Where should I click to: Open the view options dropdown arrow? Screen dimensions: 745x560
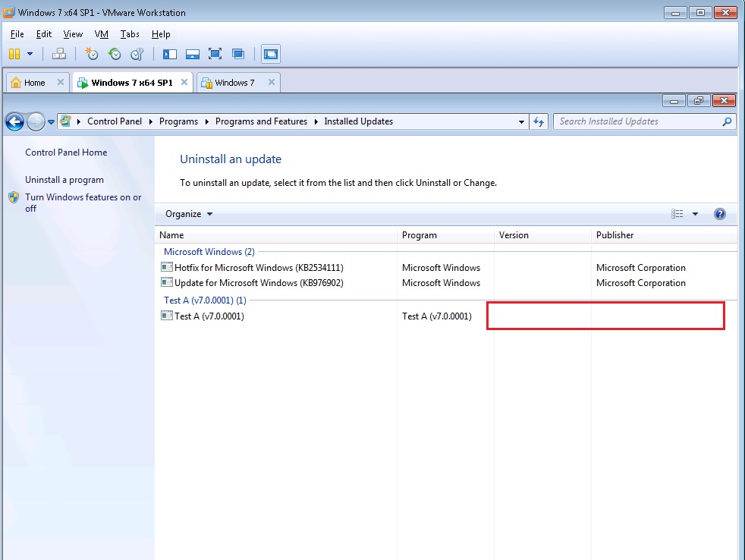click(695, 214)
